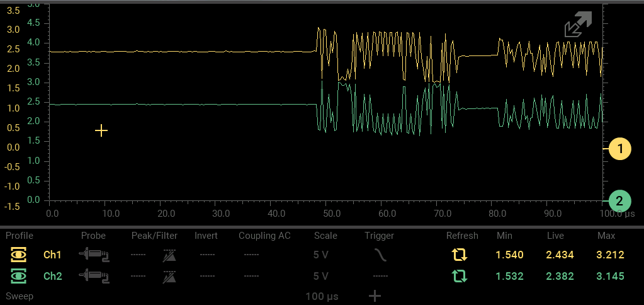Click the Ch1 probe icon
644x305 pixels.
93,255
